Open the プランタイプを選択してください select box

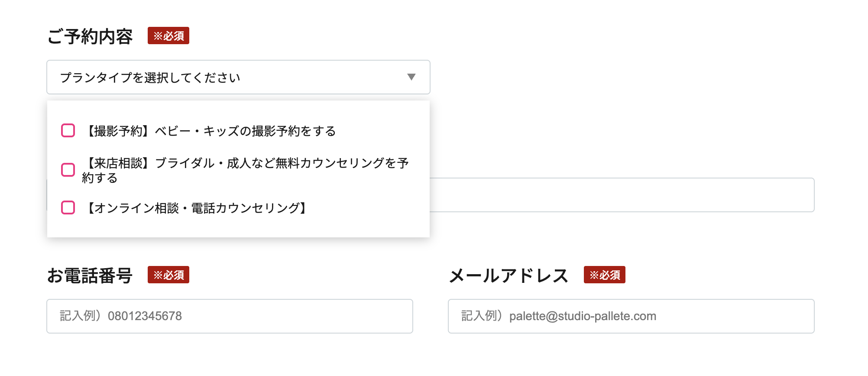pyautogui.click(x=225, y=77)
